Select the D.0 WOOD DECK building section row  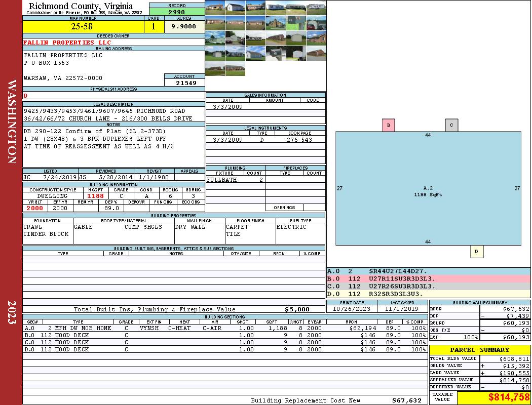224,349
